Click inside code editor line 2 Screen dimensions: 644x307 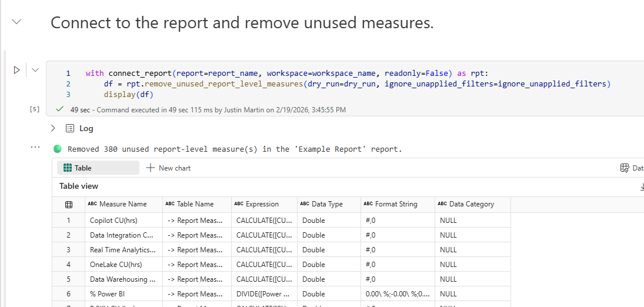pyautogui.click(x=353, y=84)
